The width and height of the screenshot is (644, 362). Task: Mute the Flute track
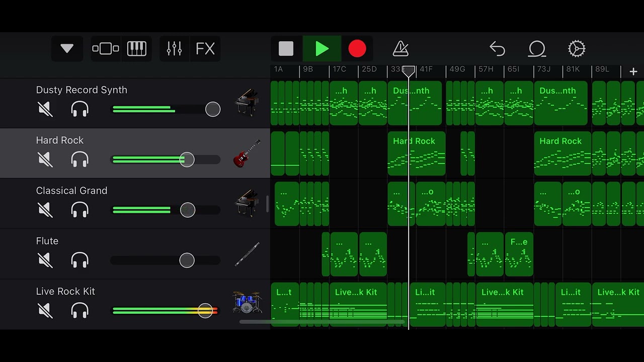click(x=45, y=260)
